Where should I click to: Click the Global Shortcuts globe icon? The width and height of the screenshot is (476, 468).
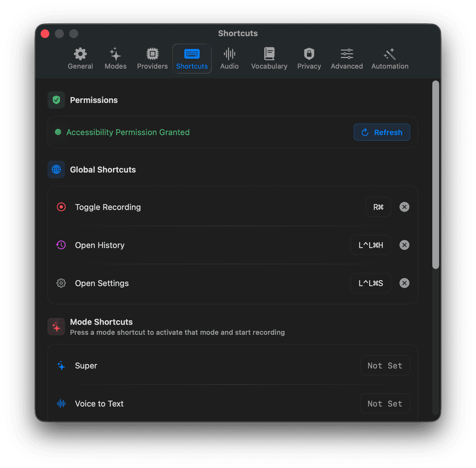[x=56, y=169]
